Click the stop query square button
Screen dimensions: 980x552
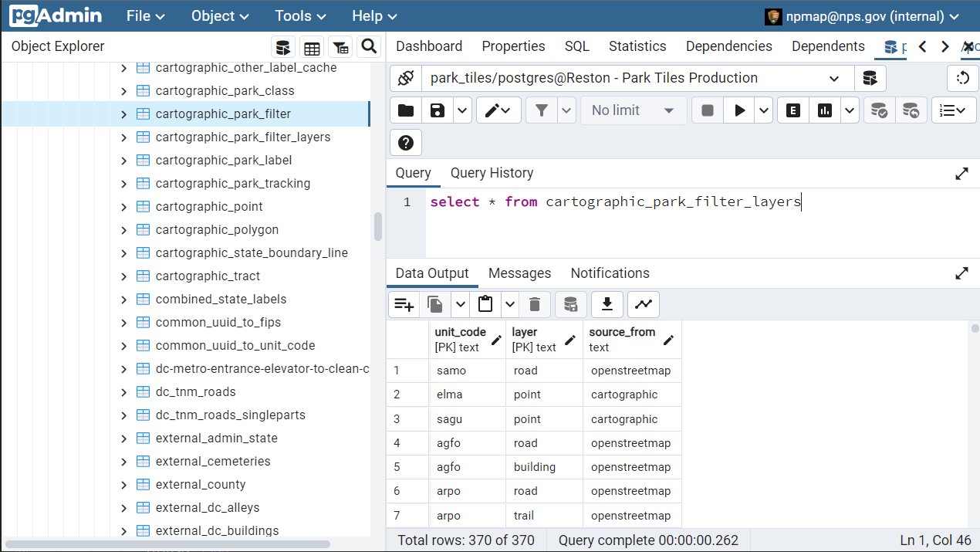click(708, 110)
